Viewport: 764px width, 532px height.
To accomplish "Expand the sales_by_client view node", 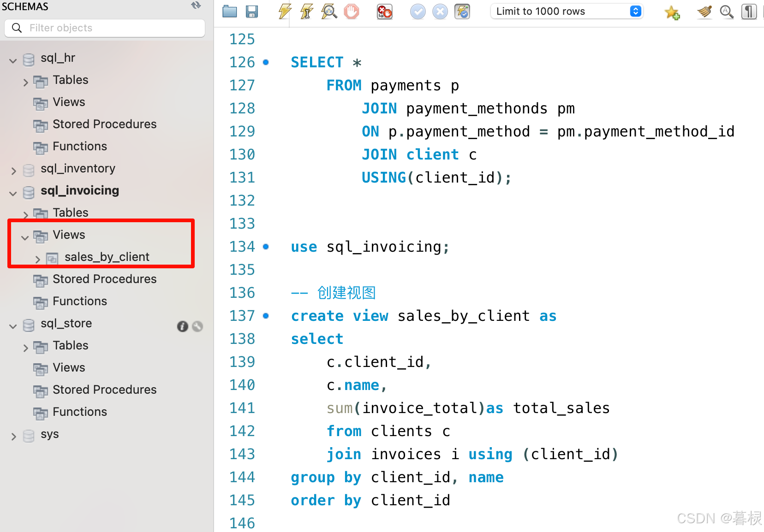I will 38,260.
